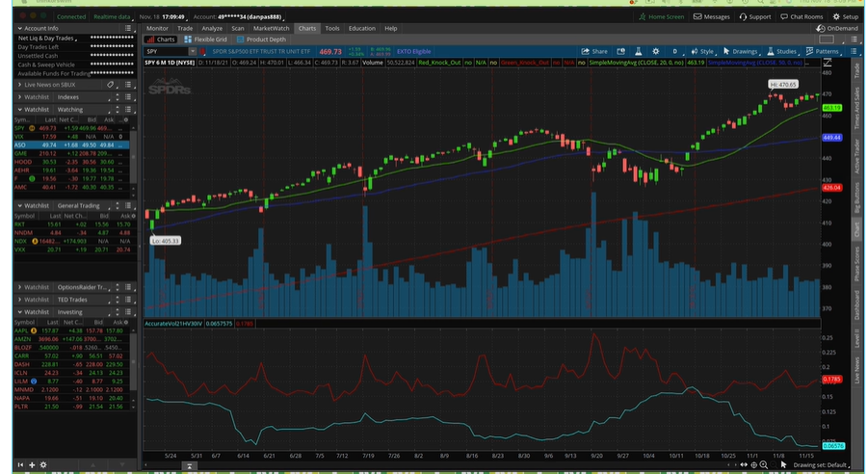This screenshot has width=868, height=474.
Task: Open the Monitor tab
Action: [157, 28]
